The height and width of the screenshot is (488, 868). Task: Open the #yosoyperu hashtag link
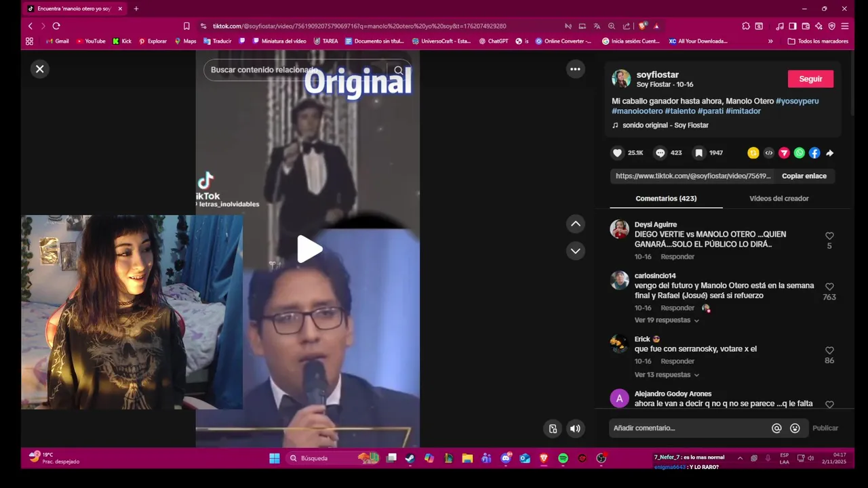pos(797,101)
